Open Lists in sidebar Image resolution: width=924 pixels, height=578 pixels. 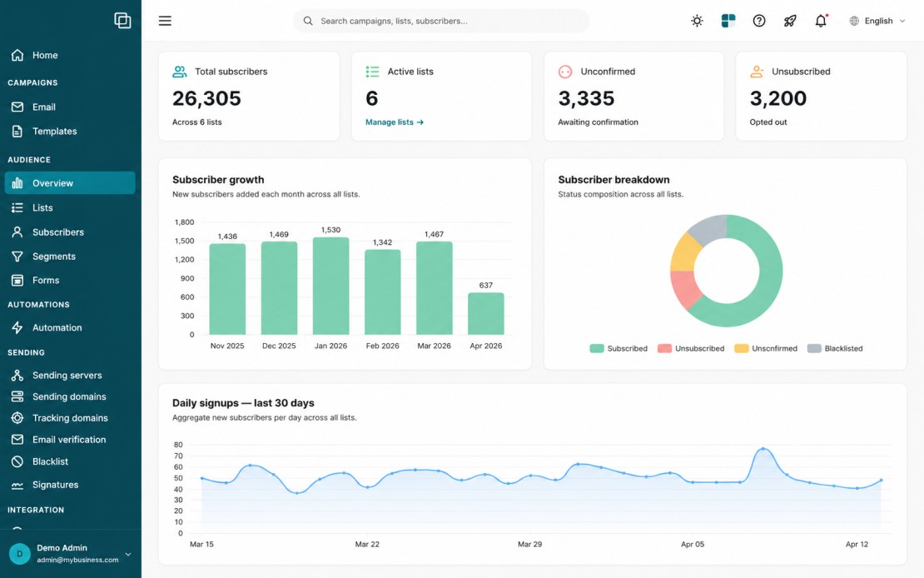[70, 207]
